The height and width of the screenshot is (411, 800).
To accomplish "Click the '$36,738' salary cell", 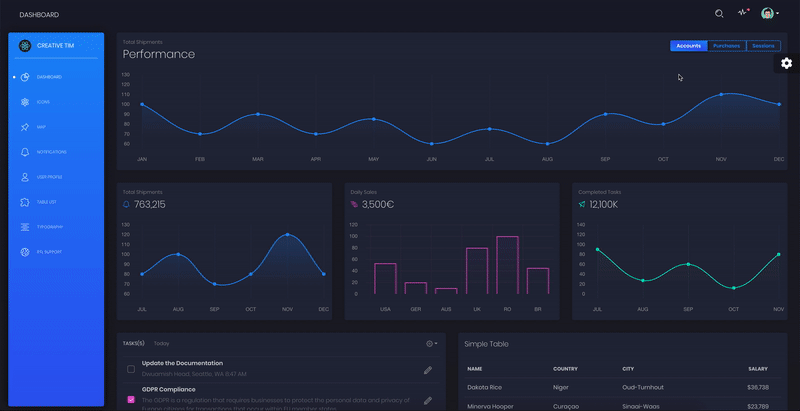I will [758, 388].
